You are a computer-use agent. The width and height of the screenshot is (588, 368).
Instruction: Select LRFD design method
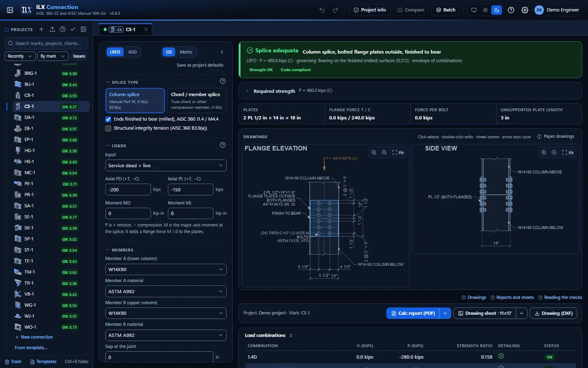pos(115,52)
